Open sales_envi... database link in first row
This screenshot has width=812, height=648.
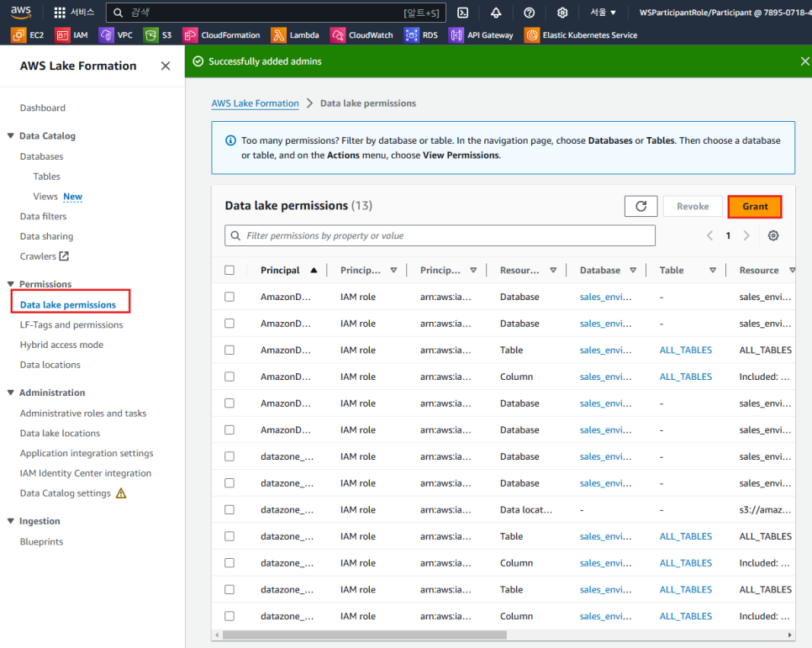tap(605, 297)
